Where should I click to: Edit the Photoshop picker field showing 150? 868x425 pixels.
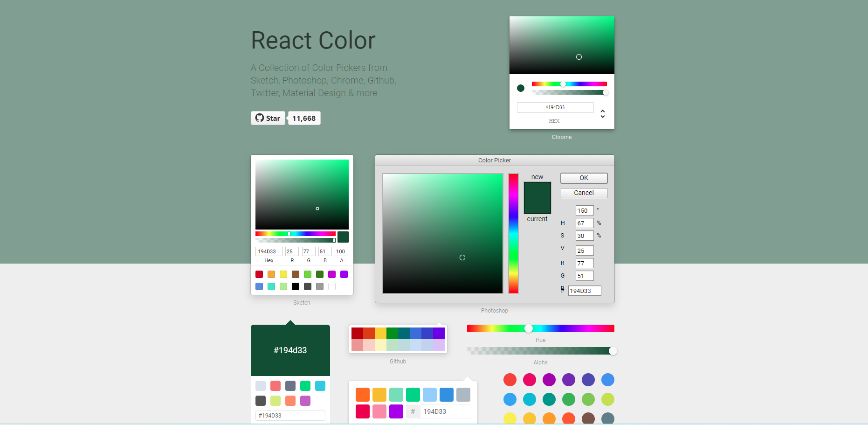(x=585, y=211)
